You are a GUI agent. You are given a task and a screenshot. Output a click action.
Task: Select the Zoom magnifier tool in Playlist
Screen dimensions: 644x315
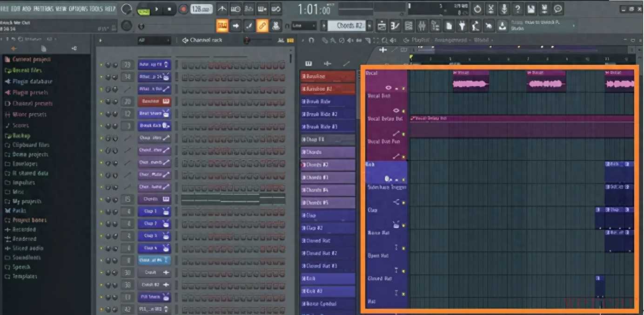pyautogui.click(x=384, y=41)
